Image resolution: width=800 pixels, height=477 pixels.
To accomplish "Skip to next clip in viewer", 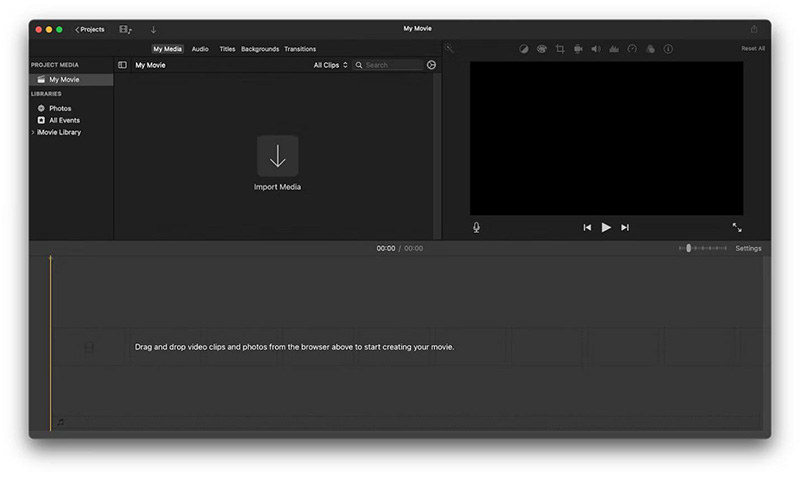I will (625, 228).
